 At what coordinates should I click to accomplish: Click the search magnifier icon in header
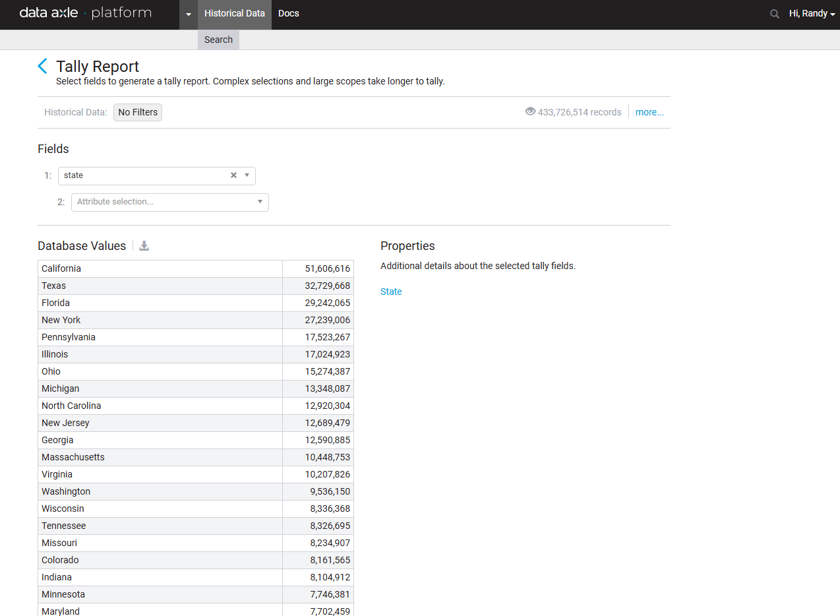[x=775, y=14]
